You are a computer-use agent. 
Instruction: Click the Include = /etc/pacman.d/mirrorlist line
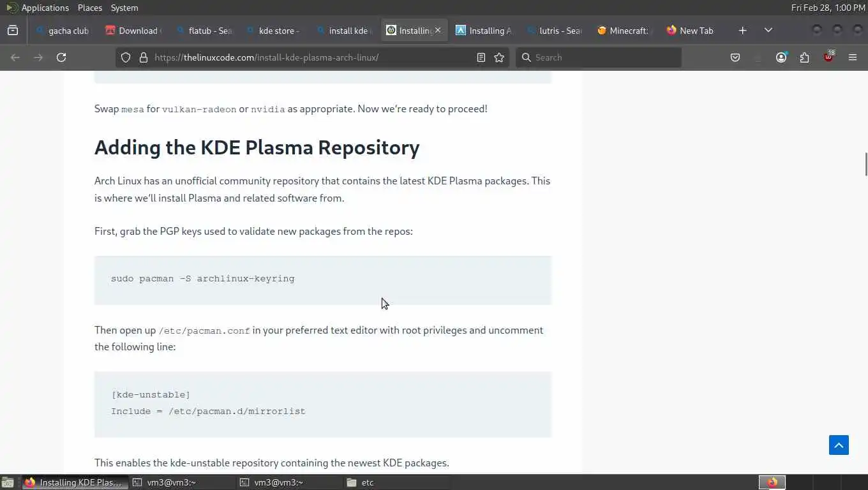tap(208, 412)
